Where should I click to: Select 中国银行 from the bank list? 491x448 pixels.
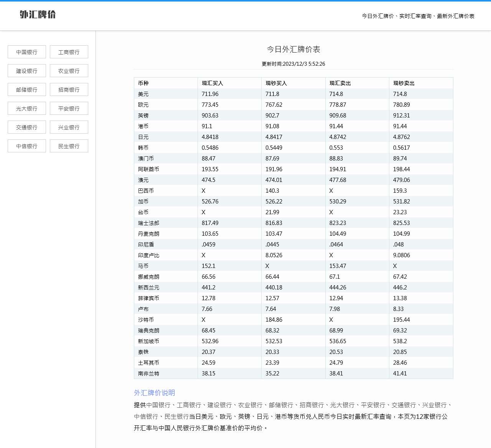click(26, 51)
